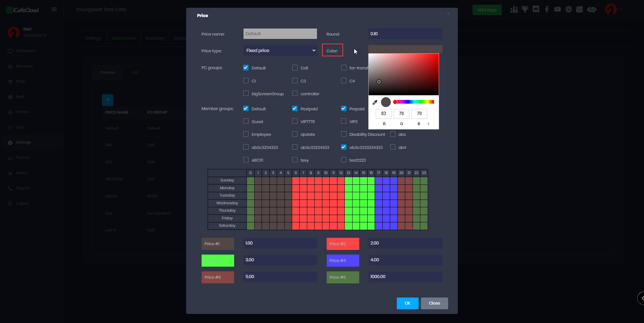Viewport: 644px width, 323px height.
Task: Uncheck the Default PC group checkbox
Action: pos(246,67)
